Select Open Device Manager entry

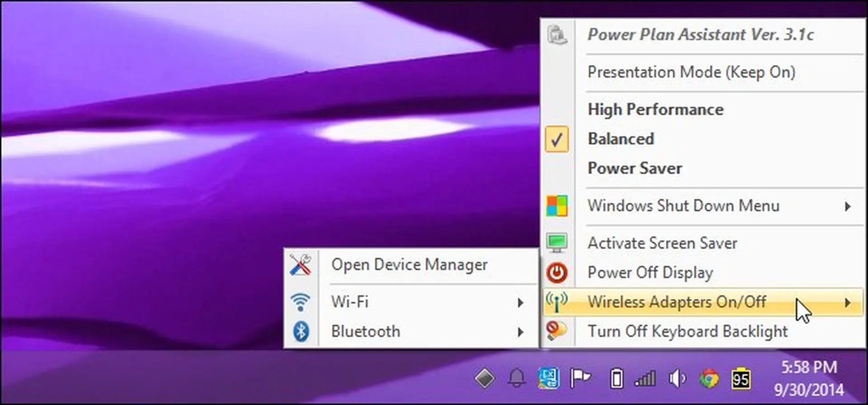click(x=409, y=265)
